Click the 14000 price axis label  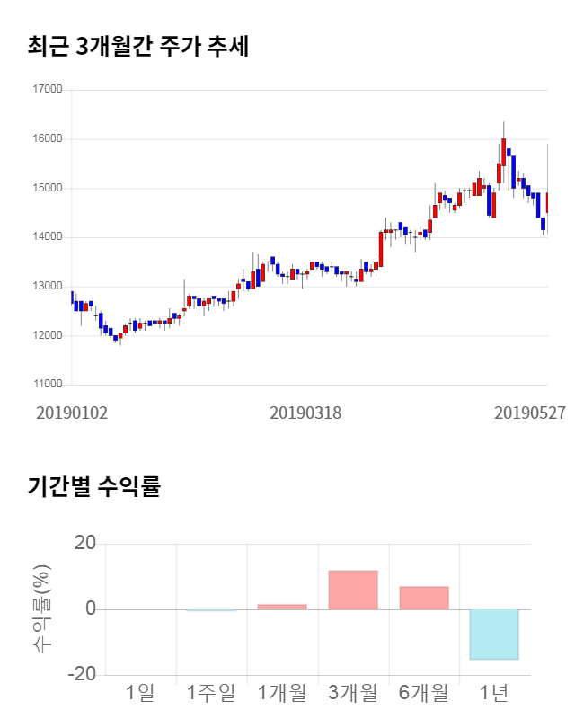[x=46, y=237]
